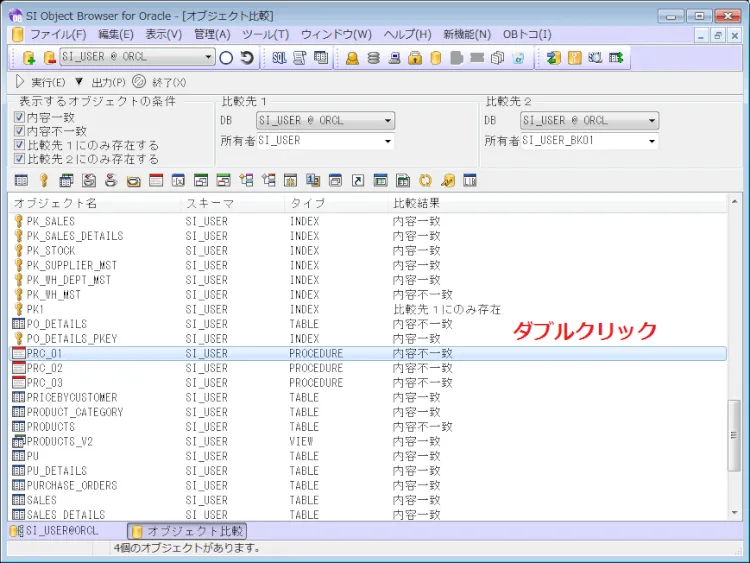The image size is (750, 563).
Task: Open the ウィンドウ(W) menu
Action: coord(336,34)
